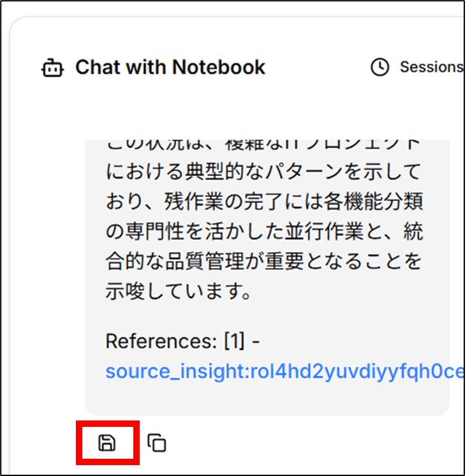Save the chat response as a note
Viewport: 465px width, 476px height.
(x=107, y=443)
